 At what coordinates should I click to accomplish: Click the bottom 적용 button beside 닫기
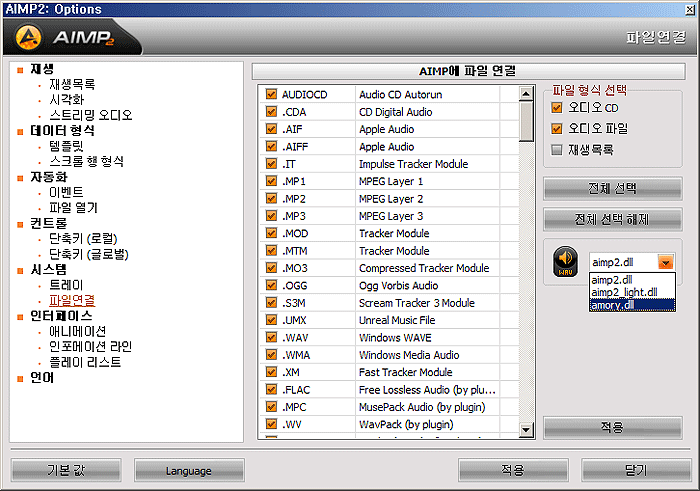pyautogui.click(x=513, y=470)
